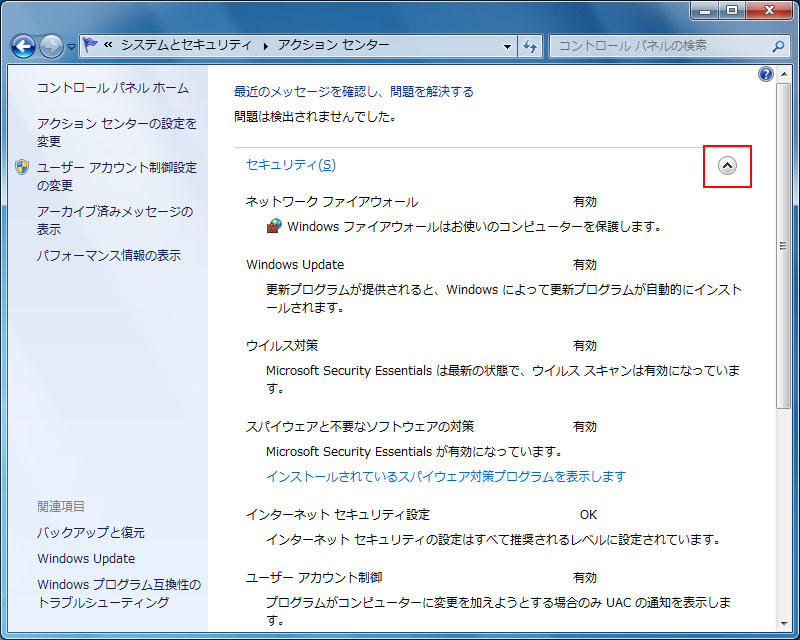Go back with the blue Back arrow
The height and width of the screenshot is (640, 800).
click(23, 46)
